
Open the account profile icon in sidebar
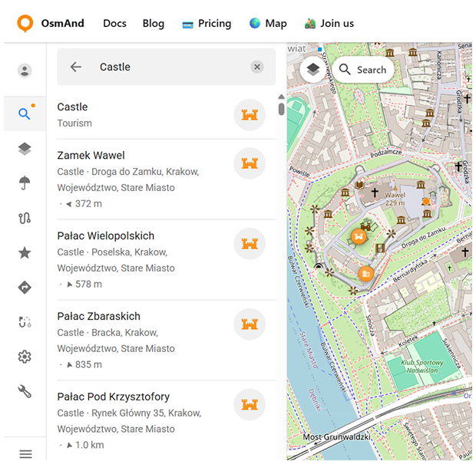(x=25, y=71)
